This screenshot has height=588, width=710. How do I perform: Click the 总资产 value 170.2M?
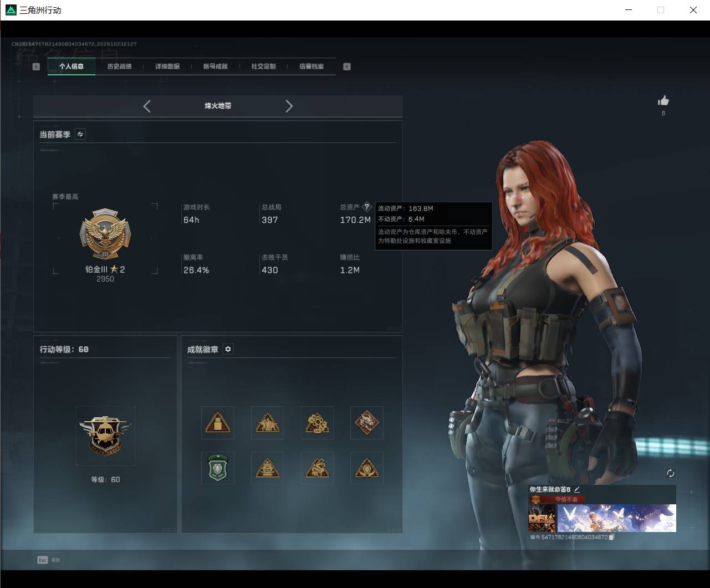(355, 220)
